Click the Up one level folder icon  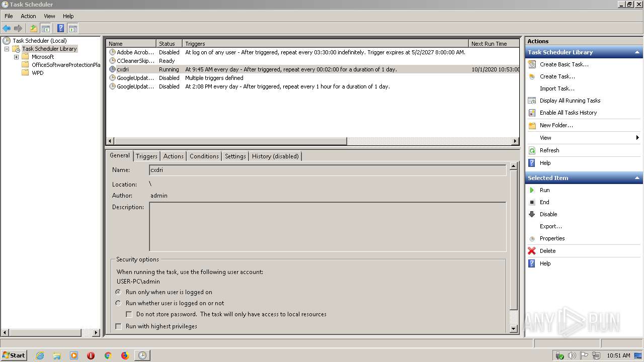tap(34, 29)
